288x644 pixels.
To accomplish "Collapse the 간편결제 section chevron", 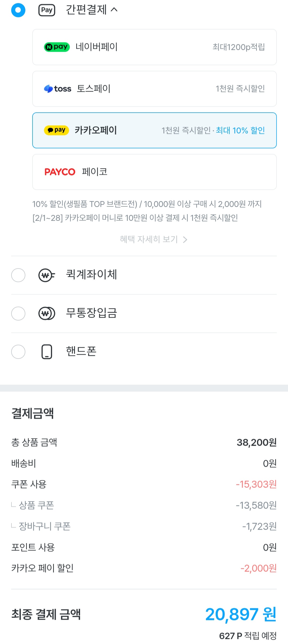I will click(x=114, y=10).
